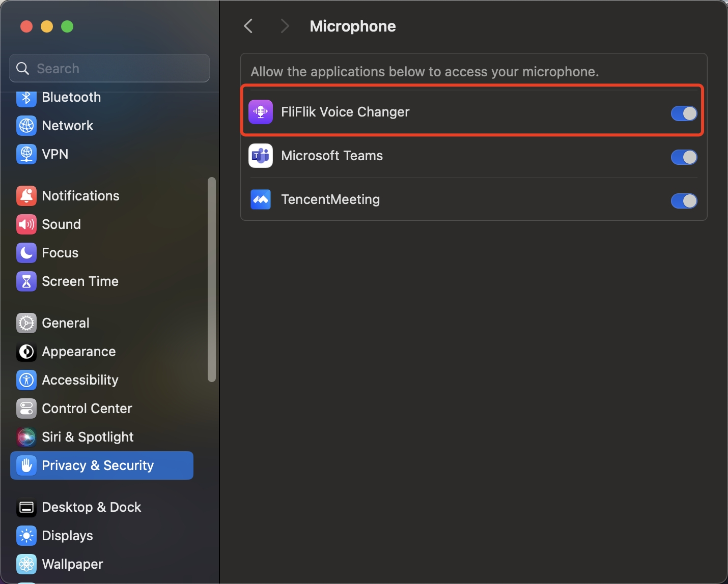
Task: Select the Sound speaker icon
Action: coord(26,224)
